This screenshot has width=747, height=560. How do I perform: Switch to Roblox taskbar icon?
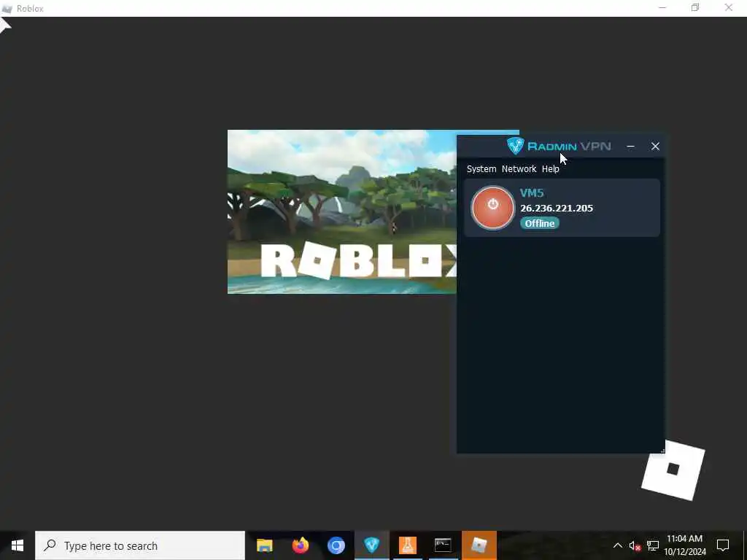click(479, 545)
